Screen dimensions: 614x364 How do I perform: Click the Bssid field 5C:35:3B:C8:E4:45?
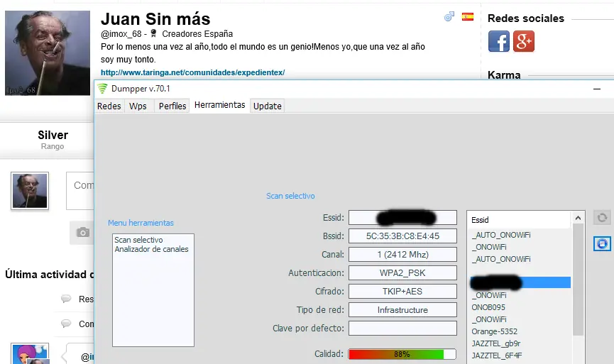click(x=402, y=236)
